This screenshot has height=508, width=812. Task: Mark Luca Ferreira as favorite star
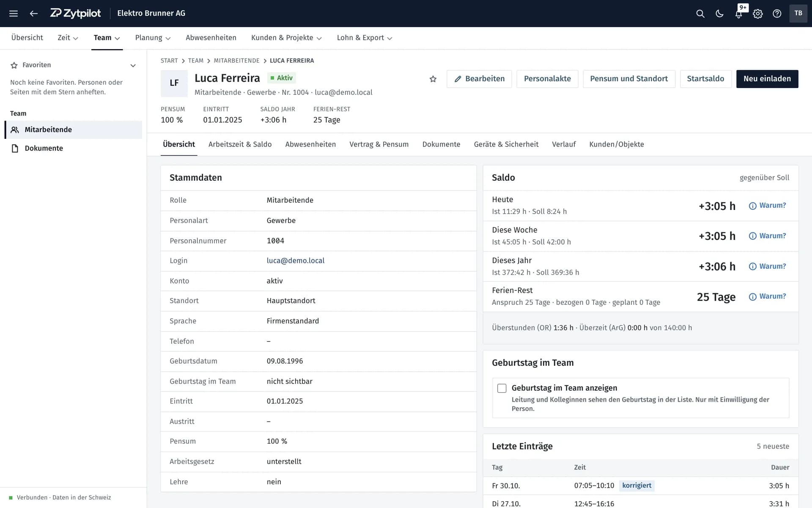433,79
